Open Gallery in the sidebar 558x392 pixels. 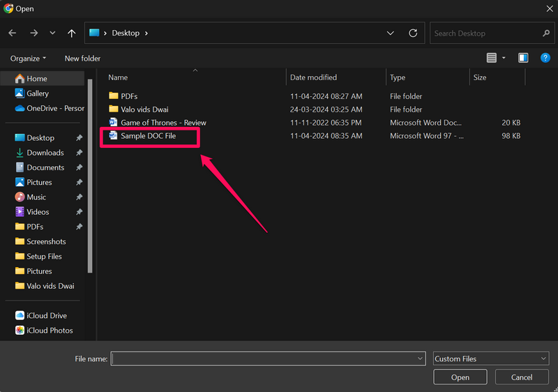pyautogui.click(x=37, y=93)
